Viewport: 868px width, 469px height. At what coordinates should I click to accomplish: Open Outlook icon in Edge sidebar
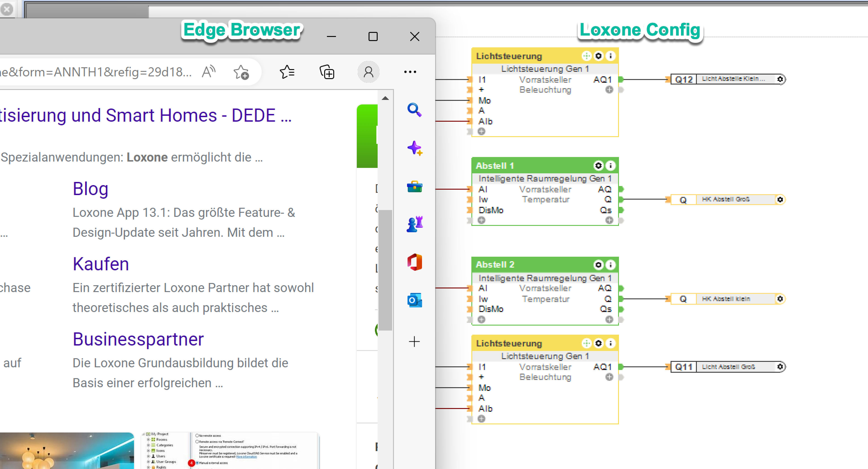415,300
